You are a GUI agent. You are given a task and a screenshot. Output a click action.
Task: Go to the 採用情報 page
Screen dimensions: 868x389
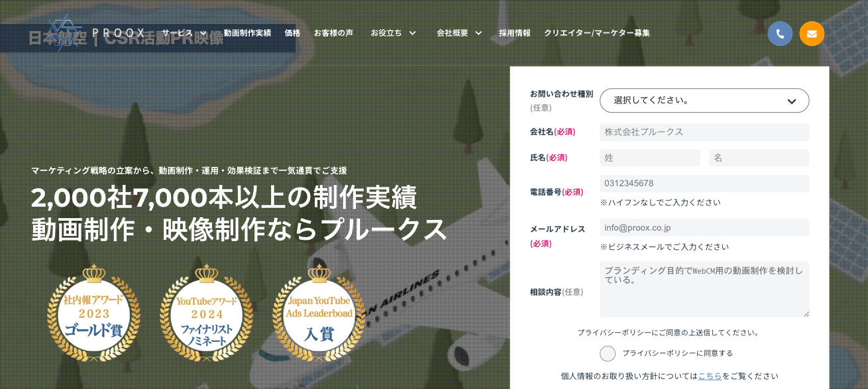pos(515,33)
